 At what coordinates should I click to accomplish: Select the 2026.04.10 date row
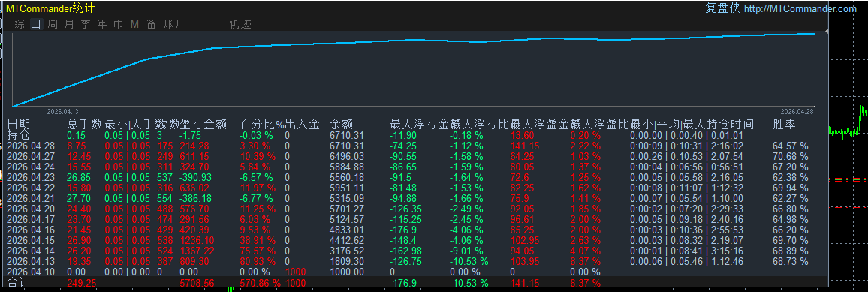31,272
